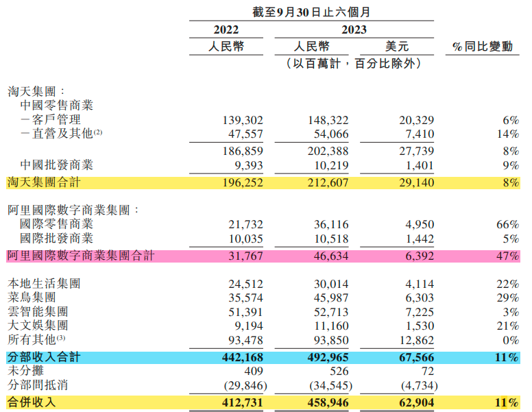Select the total 442,168
The image size is (532, 412).
(x=243, y=358)
